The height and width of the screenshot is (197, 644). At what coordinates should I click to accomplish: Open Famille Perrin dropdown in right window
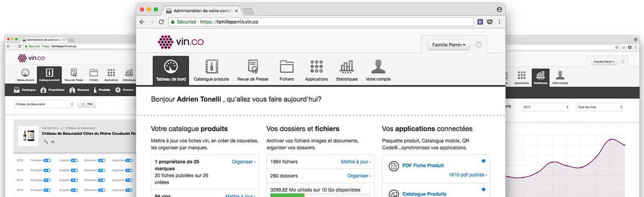(604, 61)
